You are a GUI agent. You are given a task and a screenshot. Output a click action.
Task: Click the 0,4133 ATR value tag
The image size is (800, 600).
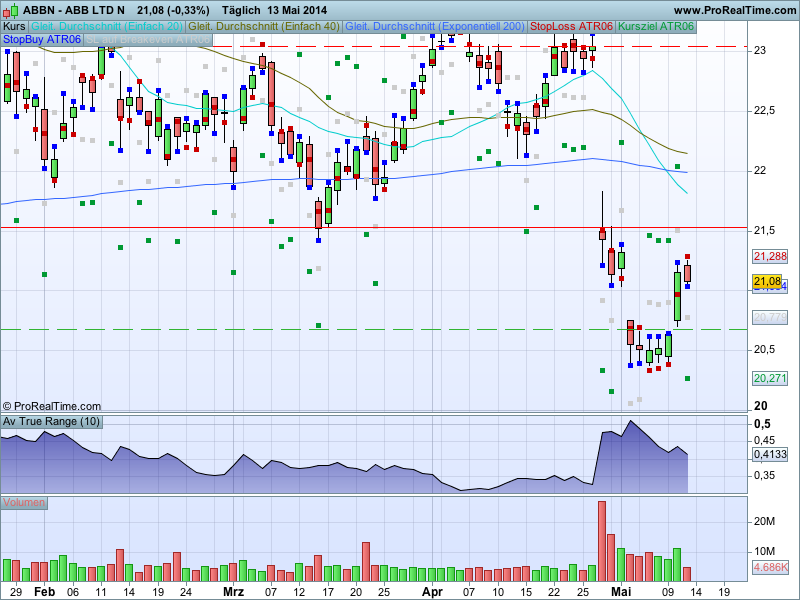click(770, 454)
